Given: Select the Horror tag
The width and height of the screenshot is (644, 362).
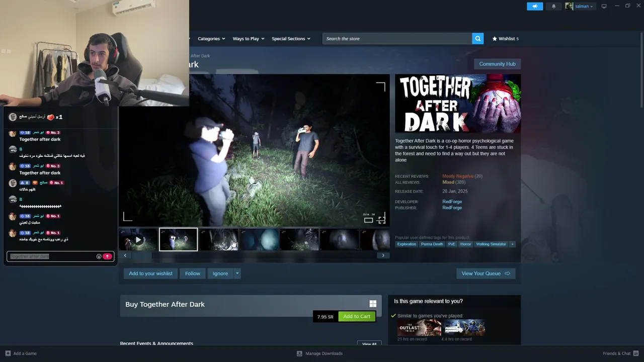Looking at the screenshot, I should click(x=465, y=244).
